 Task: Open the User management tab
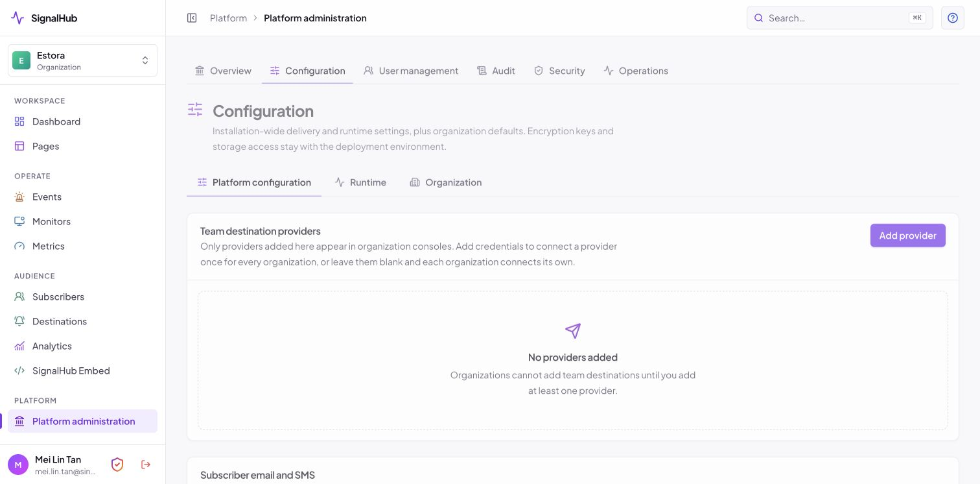[411, 71]
